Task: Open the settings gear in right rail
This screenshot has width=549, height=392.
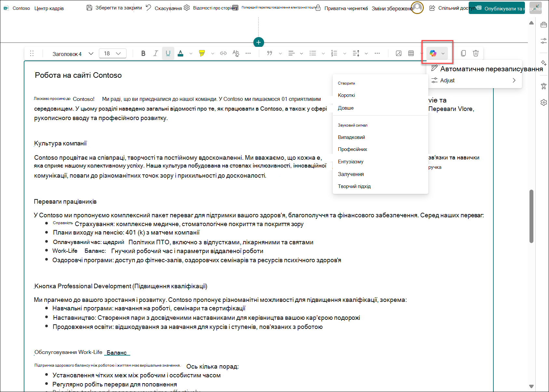Action: click(x=543, y=102)
